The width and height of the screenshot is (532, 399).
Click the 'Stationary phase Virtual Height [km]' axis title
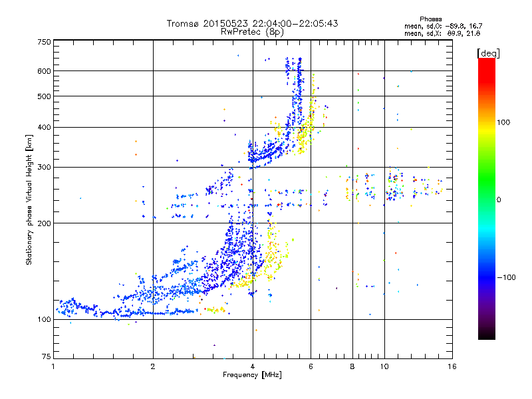click(29, 199)
